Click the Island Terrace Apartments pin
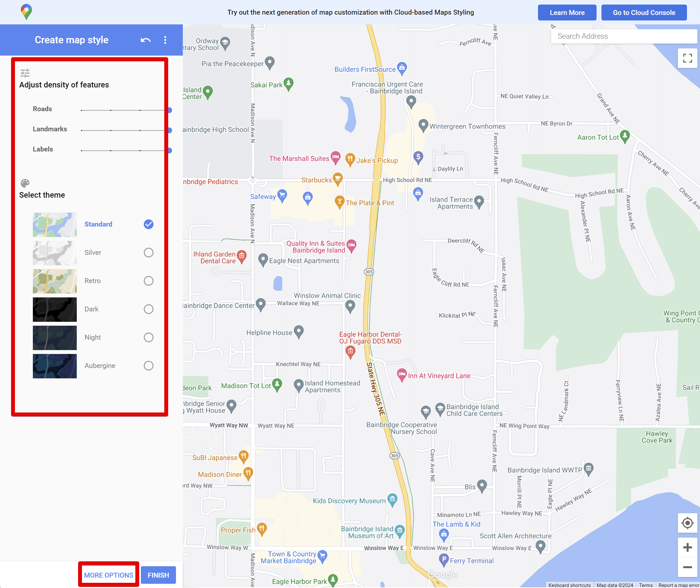 tap(479, 202)
